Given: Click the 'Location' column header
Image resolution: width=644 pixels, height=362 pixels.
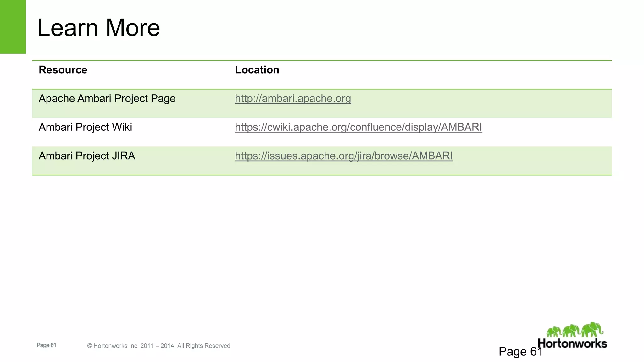Looking at the screenshot, I should 257,70.
